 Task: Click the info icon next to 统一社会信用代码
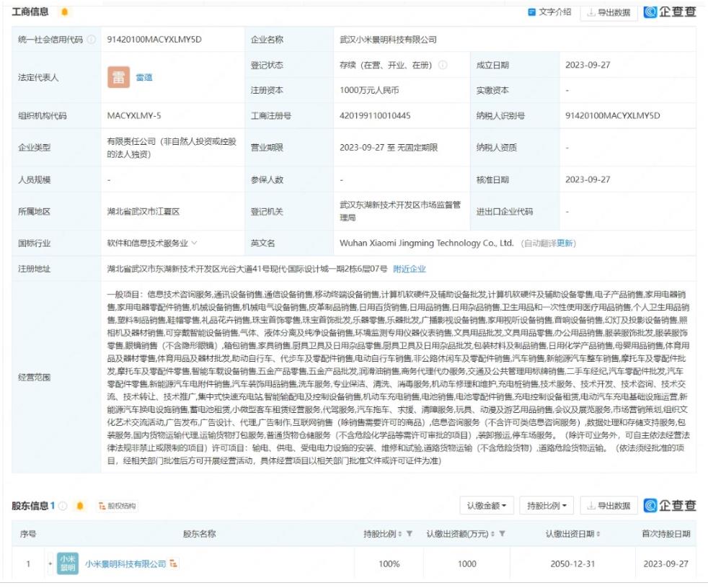[x=92, y=39]
